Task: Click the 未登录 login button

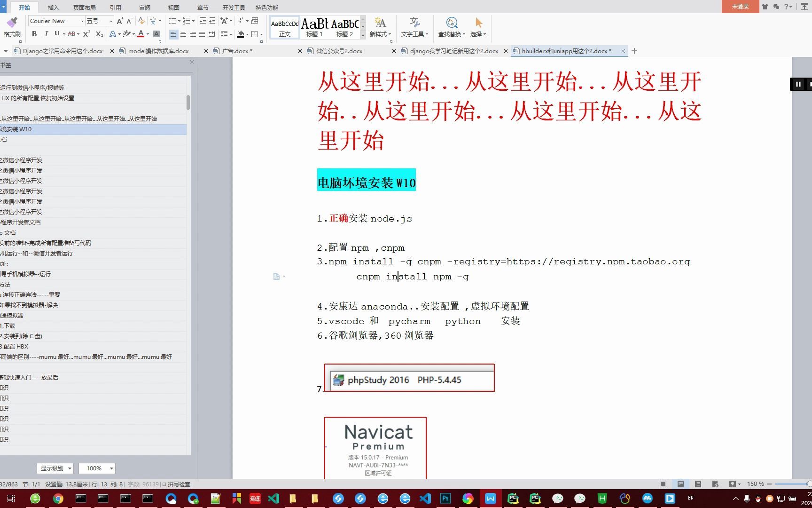Action: pos(740,7)
